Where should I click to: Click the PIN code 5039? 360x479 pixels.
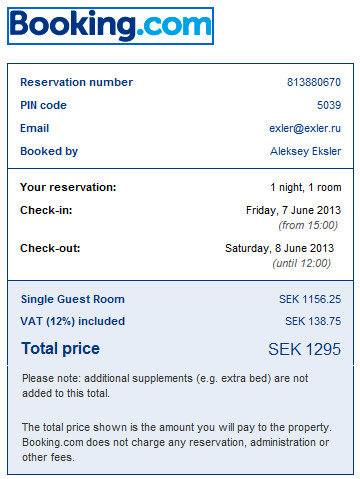[x=329, y=105]
